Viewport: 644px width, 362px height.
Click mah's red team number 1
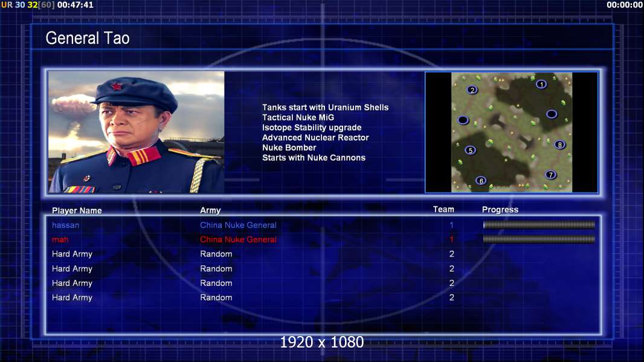[451, 240]
